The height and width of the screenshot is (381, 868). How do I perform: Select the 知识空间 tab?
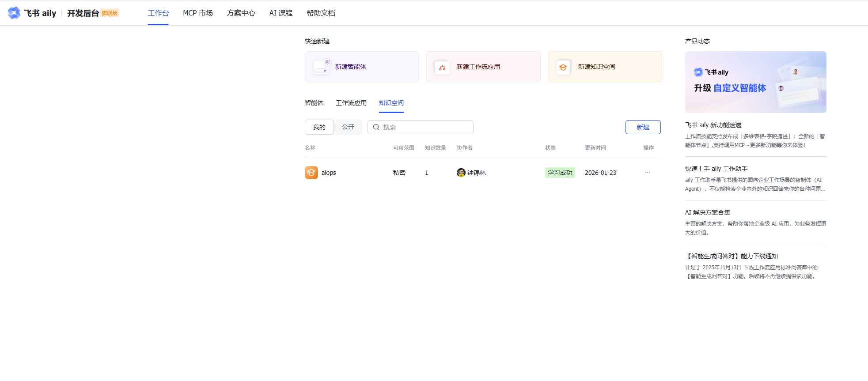pyautogui.click(x=391, y=103)
